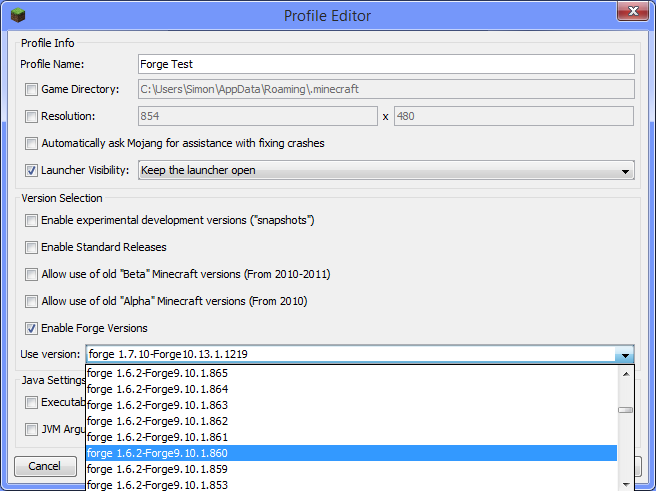This screenshot has width=656, height=491.
Task: Click the version list scroll up arrow
Action: point(626,374)
